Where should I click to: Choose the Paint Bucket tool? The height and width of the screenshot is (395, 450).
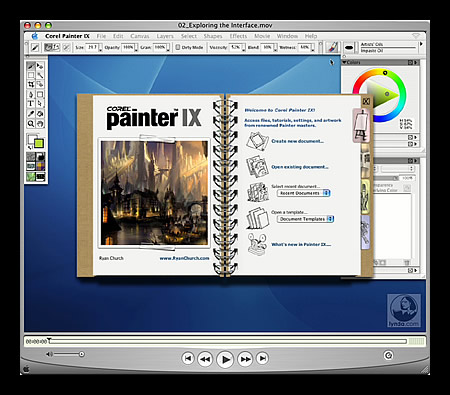pyautogui.click(x=40, y=114)
